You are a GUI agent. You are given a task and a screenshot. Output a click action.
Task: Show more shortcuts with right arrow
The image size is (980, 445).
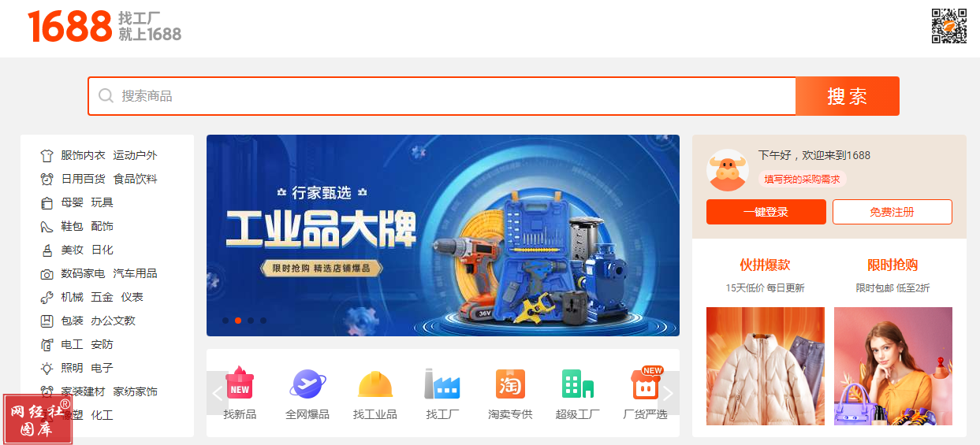point(668,393)
